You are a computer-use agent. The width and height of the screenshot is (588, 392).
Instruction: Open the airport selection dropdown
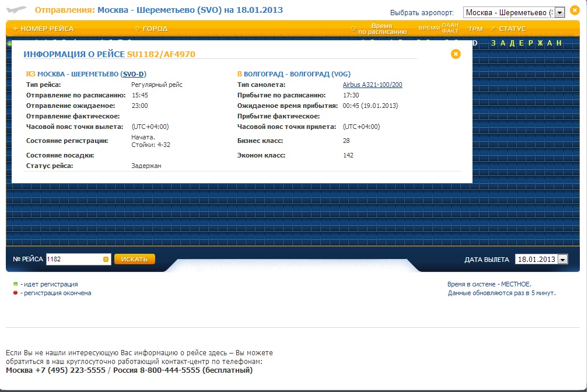click(559, 12)
